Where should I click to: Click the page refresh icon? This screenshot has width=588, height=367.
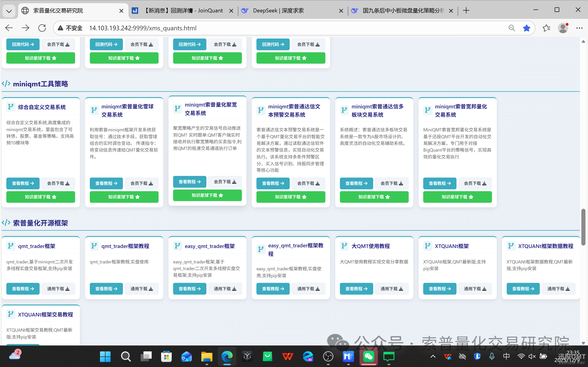(x=42, y=28)
